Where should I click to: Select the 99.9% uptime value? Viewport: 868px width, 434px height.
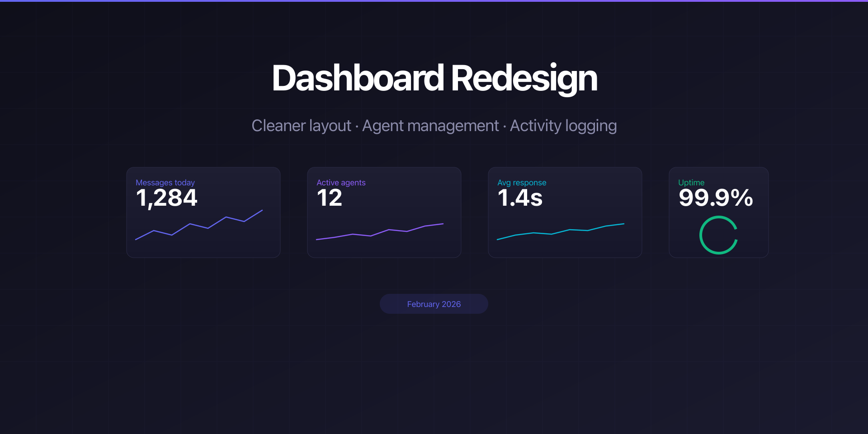[716, 198]
